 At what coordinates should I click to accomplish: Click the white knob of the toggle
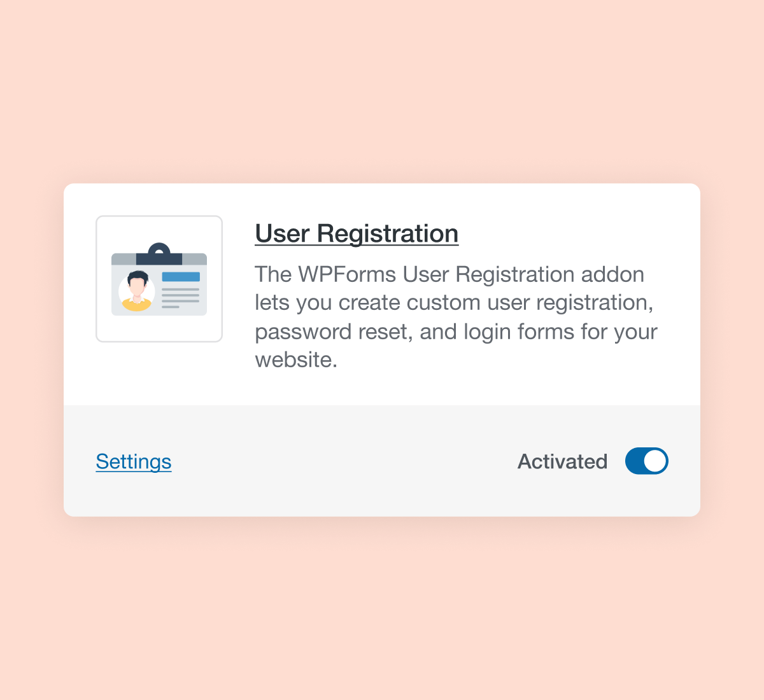(x=655, y=461)
